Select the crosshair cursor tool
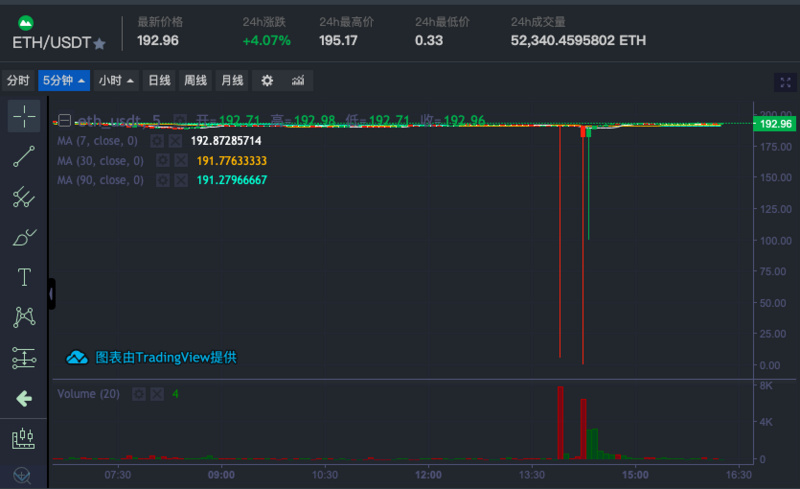800x489 pixels. [x=23, y=116]
